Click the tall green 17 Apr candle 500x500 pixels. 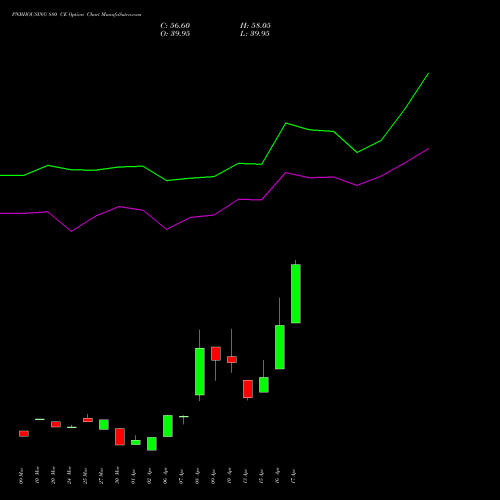pyautogui.click(x=296, y=294)
